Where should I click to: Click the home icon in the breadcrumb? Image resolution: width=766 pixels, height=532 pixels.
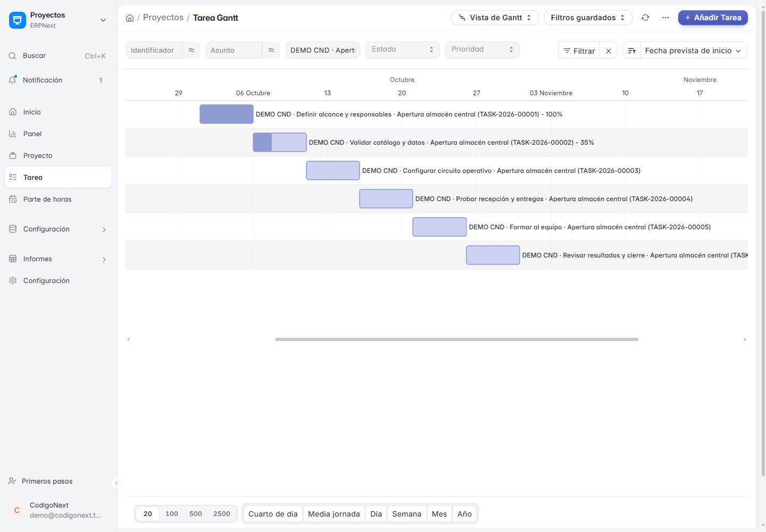click(130, 18)
